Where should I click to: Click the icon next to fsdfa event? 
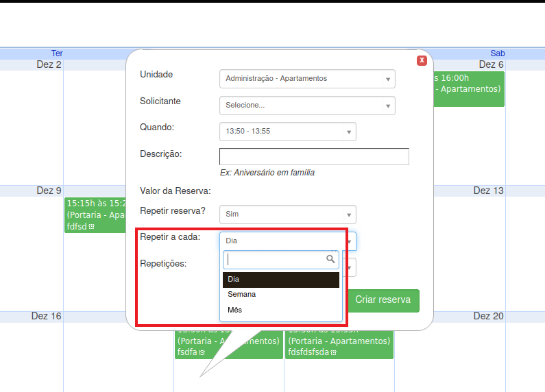[x=202, y=352]
